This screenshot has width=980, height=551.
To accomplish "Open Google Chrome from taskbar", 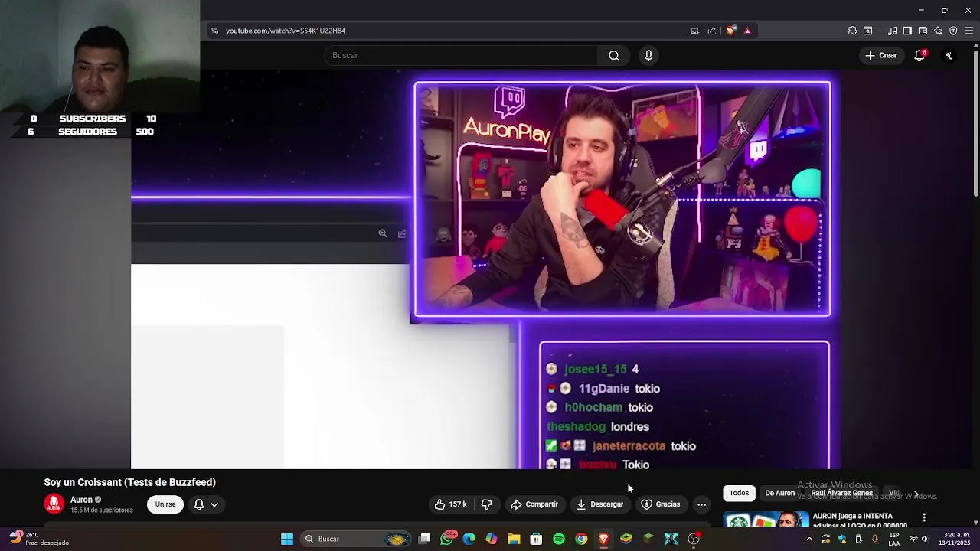I will tap(581, 539).
